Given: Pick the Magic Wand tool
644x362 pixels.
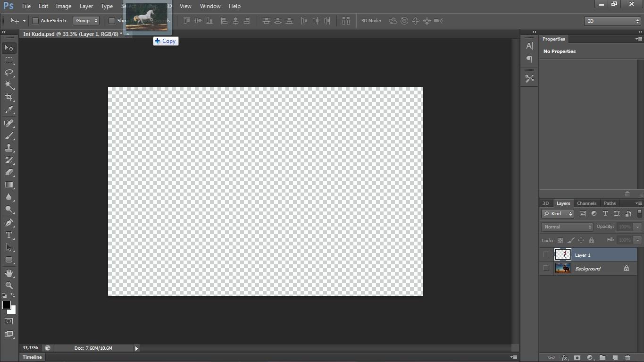Looking at the screenshot, I should click(x=9, y=85).
